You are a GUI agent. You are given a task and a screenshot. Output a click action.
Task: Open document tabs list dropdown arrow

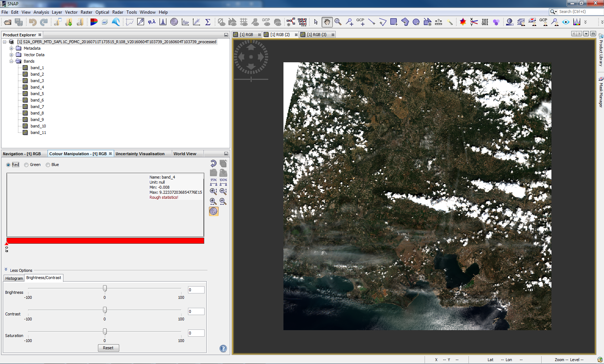(x=586, y=34)
